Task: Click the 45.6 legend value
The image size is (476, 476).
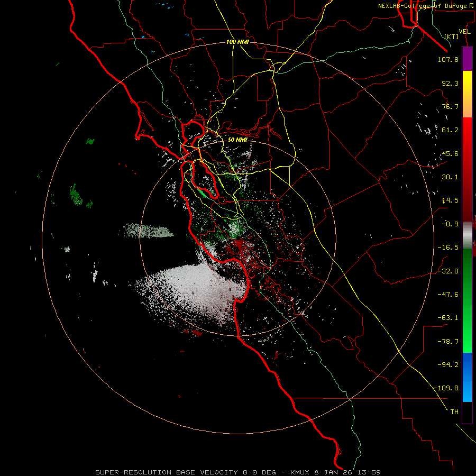Action: click(450, 153)
